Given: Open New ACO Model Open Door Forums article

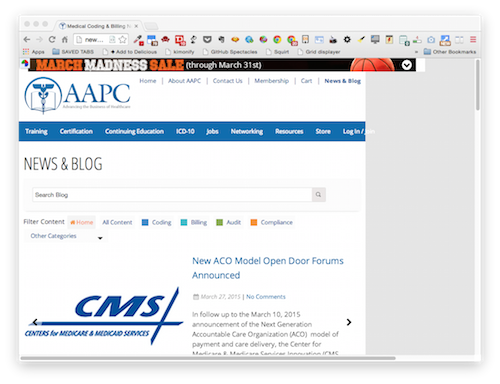Looking at the screenshot, I should [268, 268].
